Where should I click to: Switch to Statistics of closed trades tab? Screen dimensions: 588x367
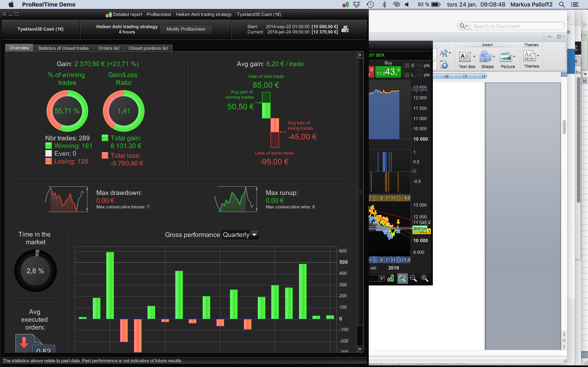click(63, 48)
